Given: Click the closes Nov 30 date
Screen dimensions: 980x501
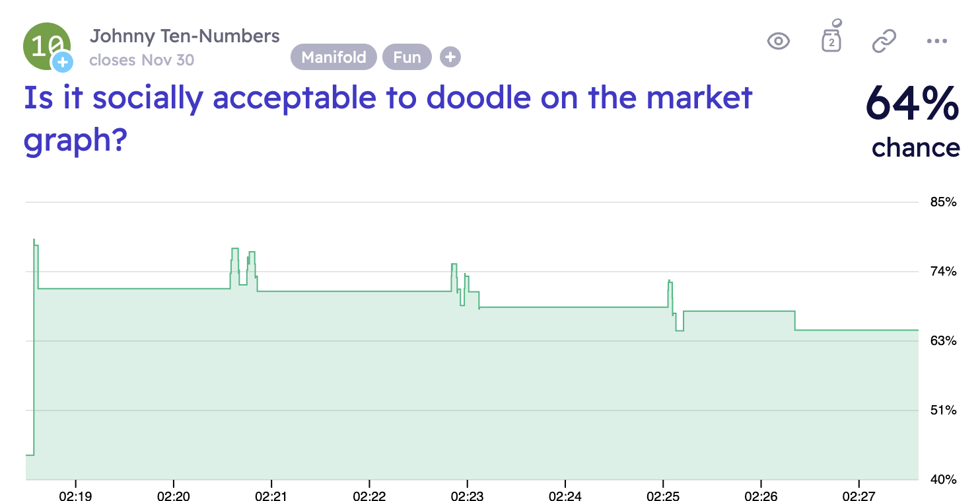Looking at the screenshot, I should click(142, 60).
